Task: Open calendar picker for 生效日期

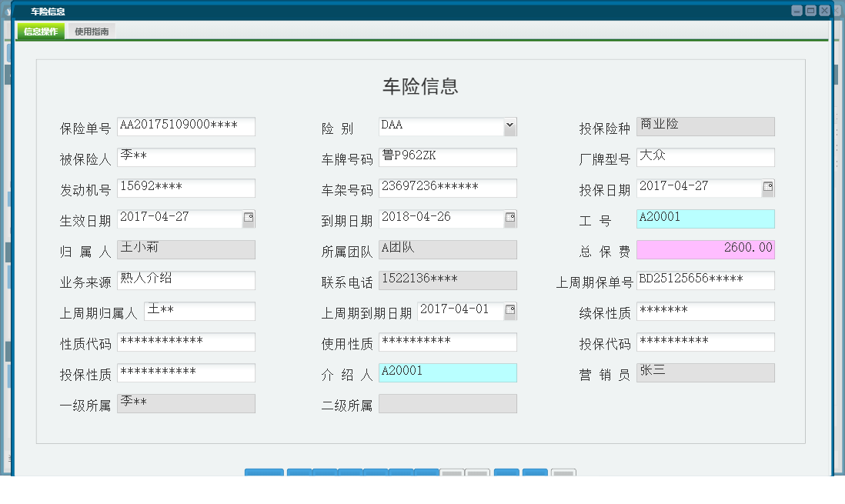Action: pyautogui.click(x=249, y=219)
